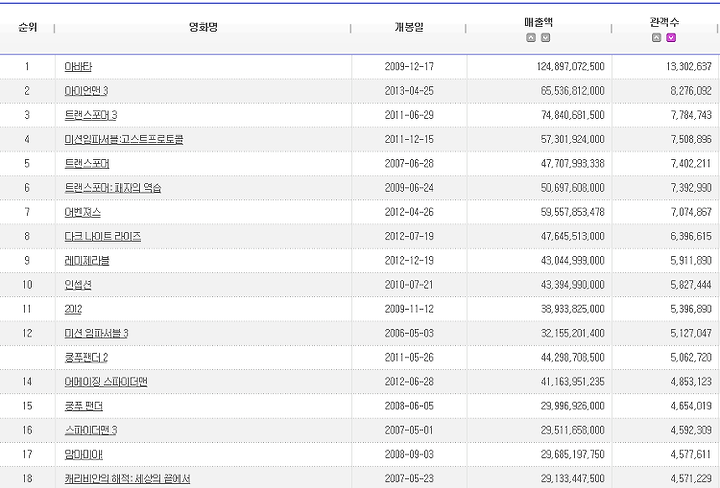Open the 아바타 movie link
Viewport: 720px width, 488px height.
[78, 67]
